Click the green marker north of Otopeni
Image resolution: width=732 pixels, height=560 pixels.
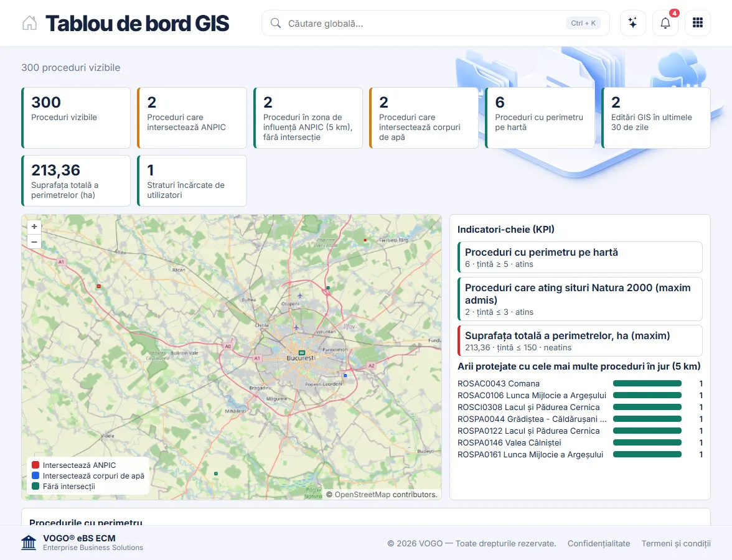pyautogui.click(x=328, y=288)
